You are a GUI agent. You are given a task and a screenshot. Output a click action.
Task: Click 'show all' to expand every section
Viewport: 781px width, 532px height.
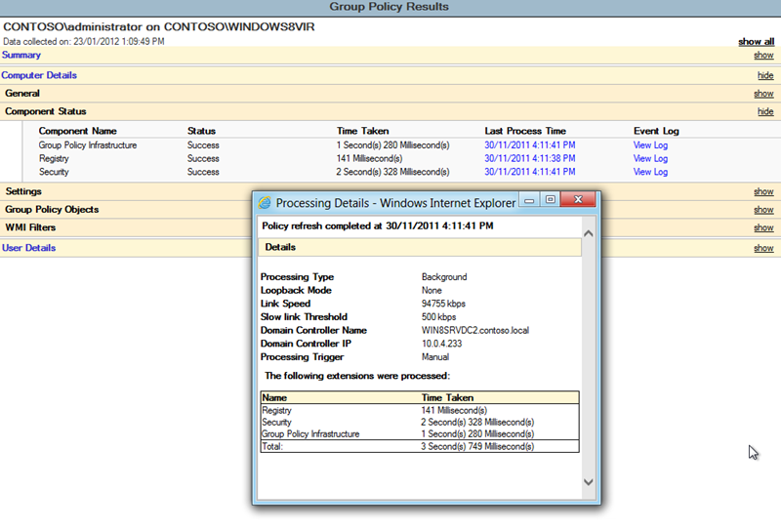pyautogui.click(x=756, y=42)
